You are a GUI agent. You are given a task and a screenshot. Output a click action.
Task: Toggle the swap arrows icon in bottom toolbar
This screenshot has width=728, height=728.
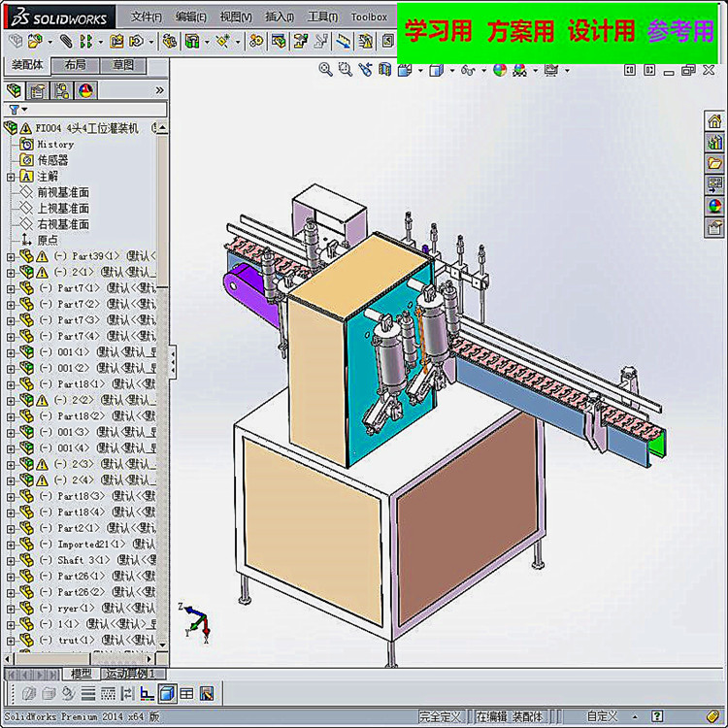point(127,694)
